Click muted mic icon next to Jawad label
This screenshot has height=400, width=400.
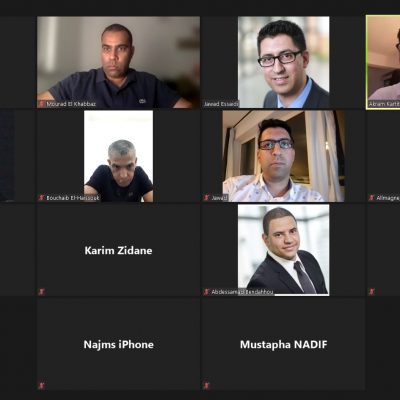pos(207,198)
